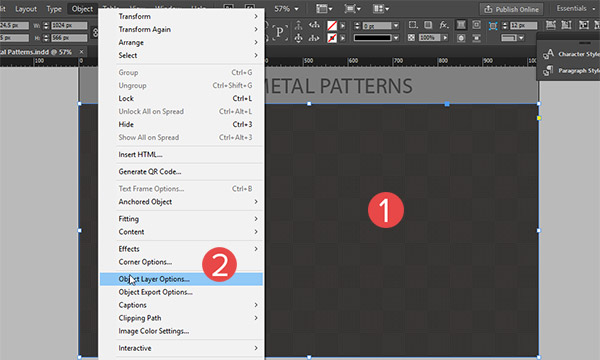
Task: Open the Content submenu
Action: click(x=181, y=232)
